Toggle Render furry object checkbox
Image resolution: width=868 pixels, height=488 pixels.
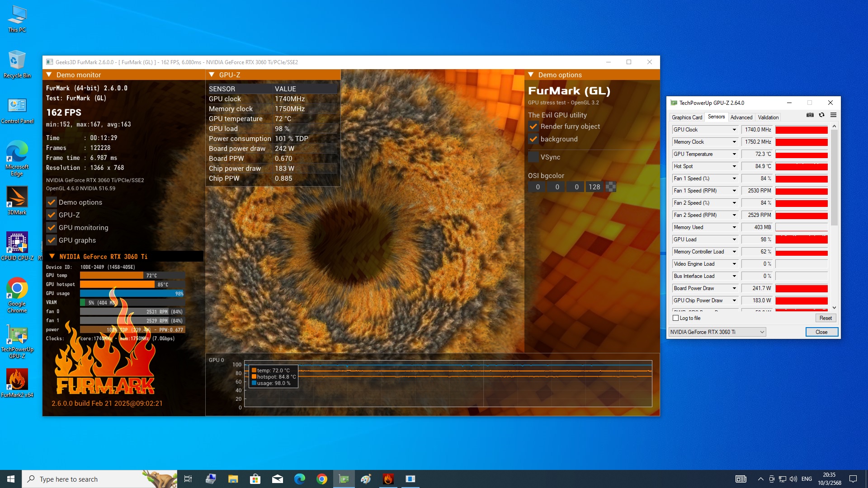pos(533,127)
